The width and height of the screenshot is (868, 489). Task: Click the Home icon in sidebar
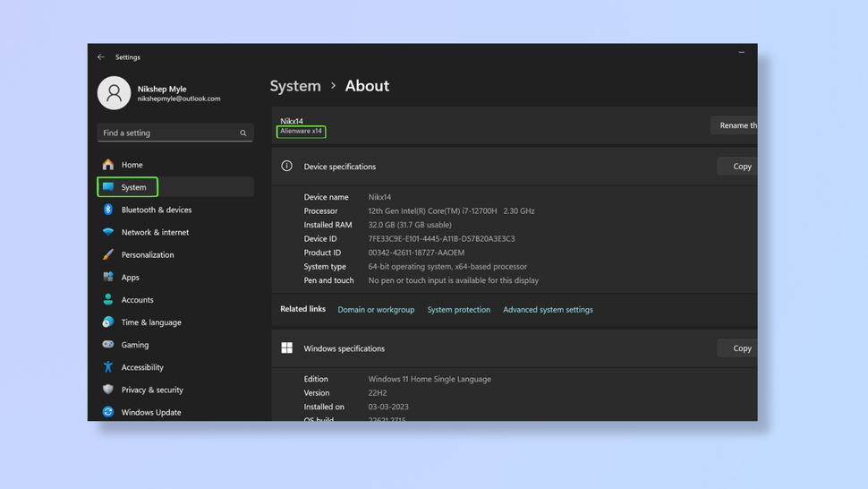108,165
